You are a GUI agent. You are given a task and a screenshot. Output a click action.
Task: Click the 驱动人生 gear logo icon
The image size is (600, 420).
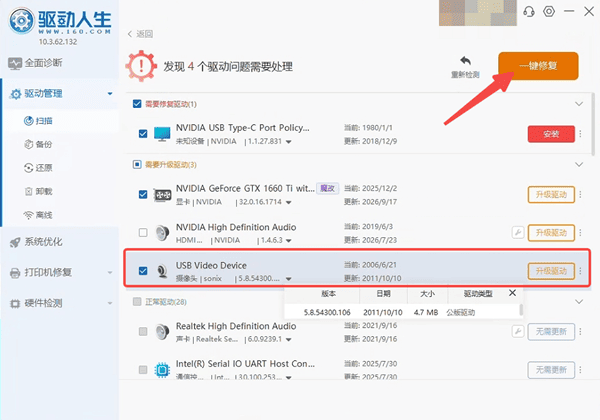coord(21,20)
